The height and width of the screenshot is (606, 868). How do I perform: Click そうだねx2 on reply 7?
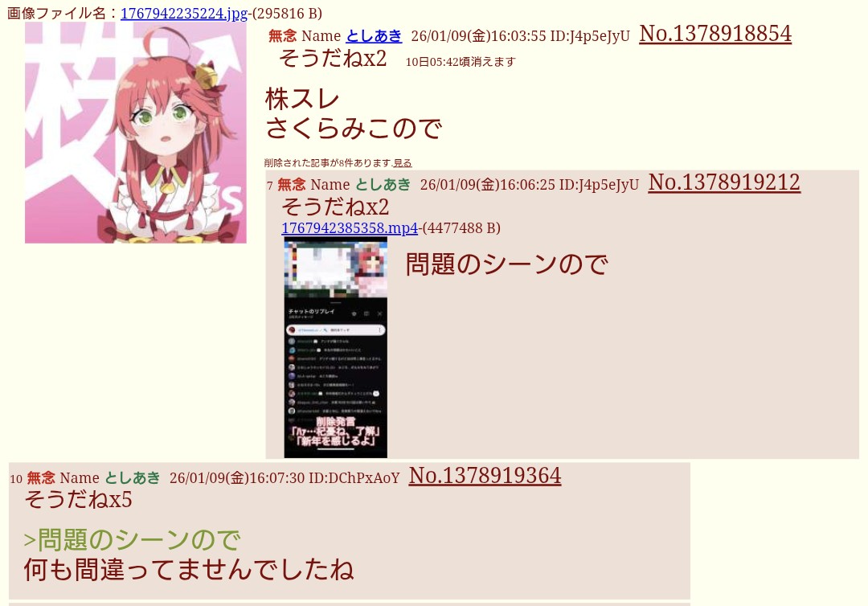[335, 207]
